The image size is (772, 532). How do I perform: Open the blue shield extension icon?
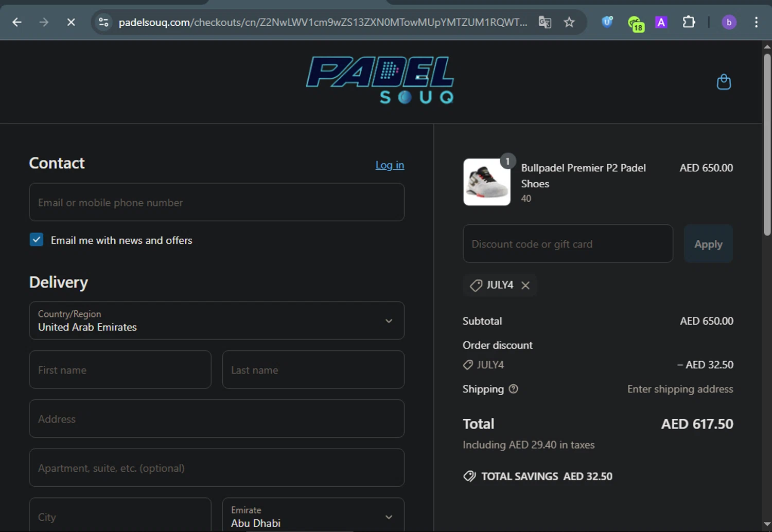(x=607, y=22)
